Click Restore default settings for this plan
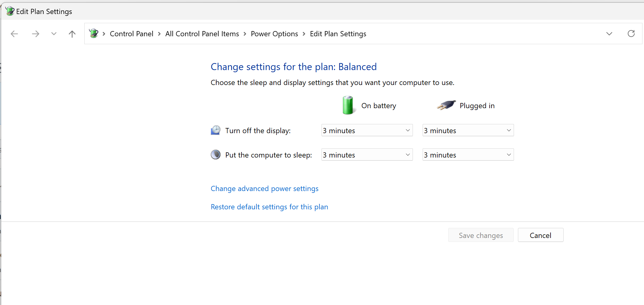This screenshot has height=305, width=644. [269, 207]
